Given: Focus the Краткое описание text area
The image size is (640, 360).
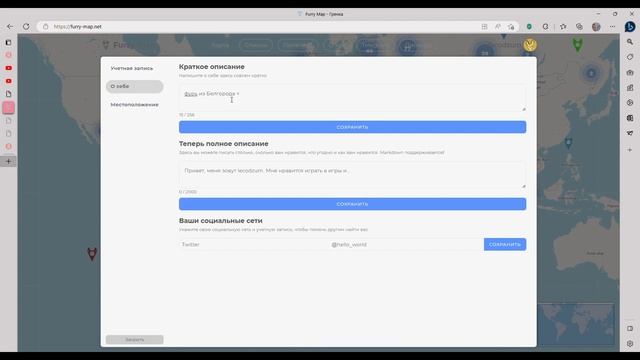Looking at the screenshot, I should tap(352, 98).
